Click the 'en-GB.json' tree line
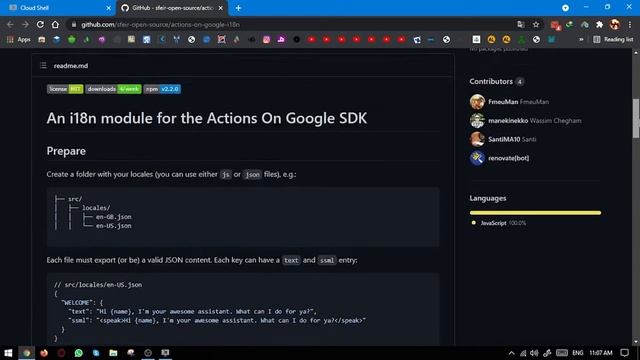This screenshot has width=640, height=360. click(x=113, y=217)
